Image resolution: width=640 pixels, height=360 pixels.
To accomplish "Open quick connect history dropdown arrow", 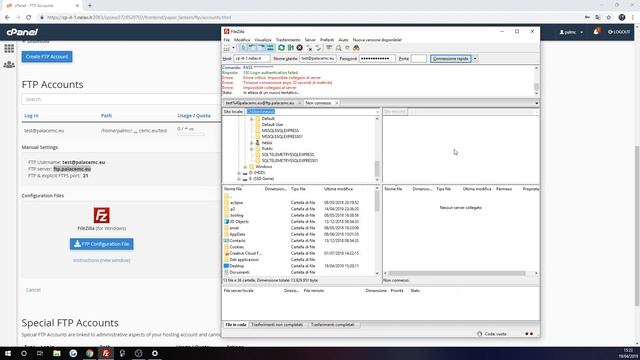I will 475,59.
